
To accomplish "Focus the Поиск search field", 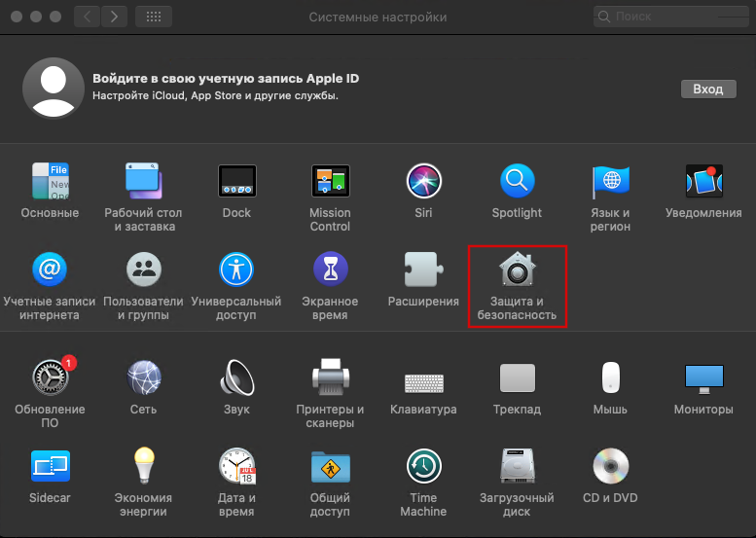I will pyautogui.click(x=670, y=17).
